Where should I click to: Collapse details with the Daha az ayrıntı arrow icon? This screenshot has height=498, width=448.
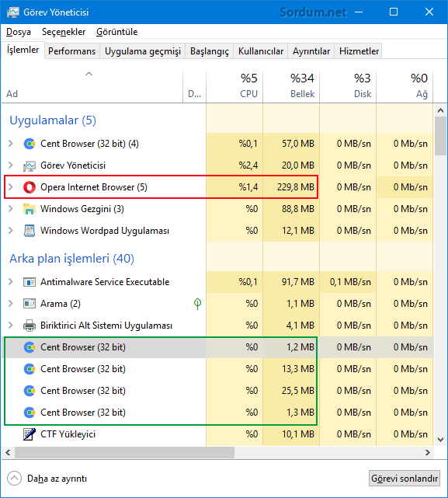[14, 479]
